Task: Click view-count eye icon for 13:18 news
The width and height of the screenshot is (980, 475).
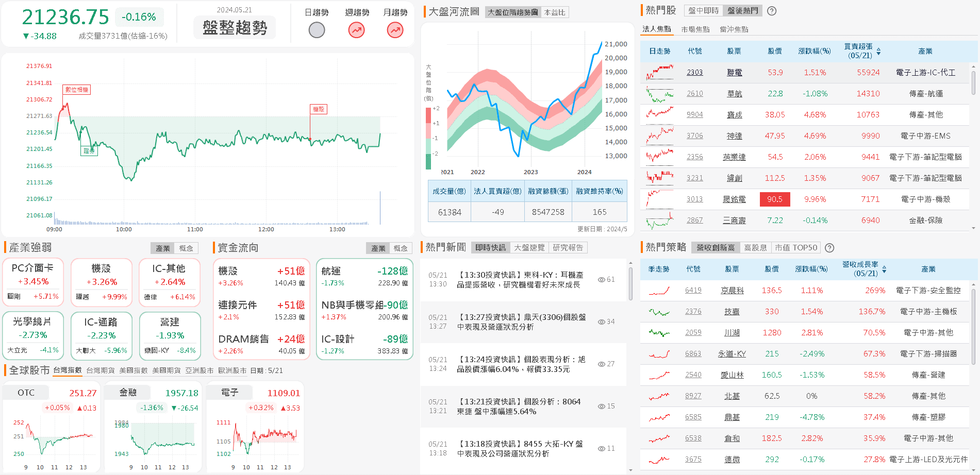Action: point(601,449)
